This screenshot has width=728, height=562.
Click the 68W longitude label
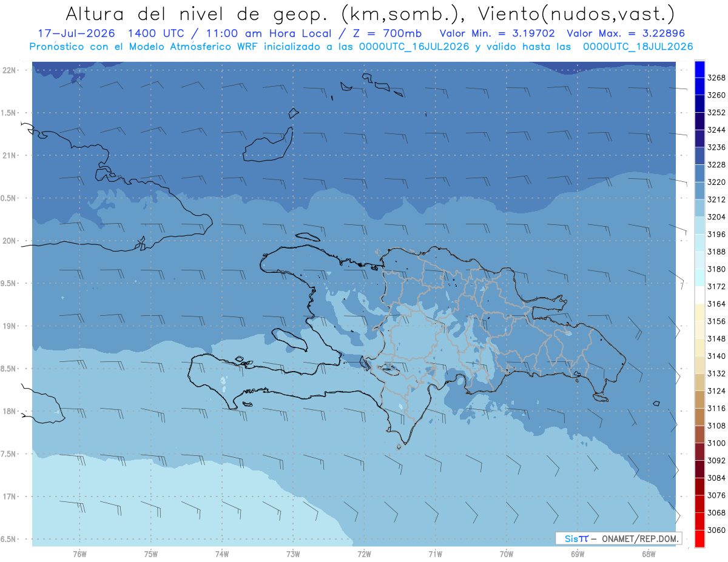click(649, 554)
